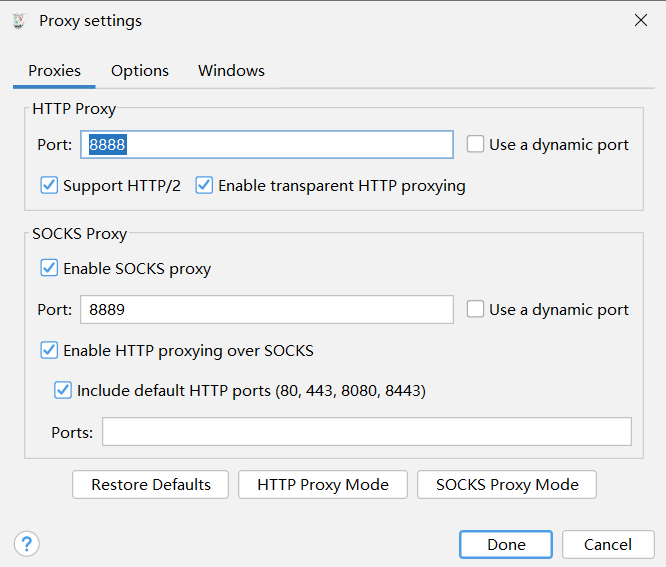The width and height of the screenshot is (666, 567).
Task: Disable transparent HTTP proxying checkbox
Action: (204, 186)
